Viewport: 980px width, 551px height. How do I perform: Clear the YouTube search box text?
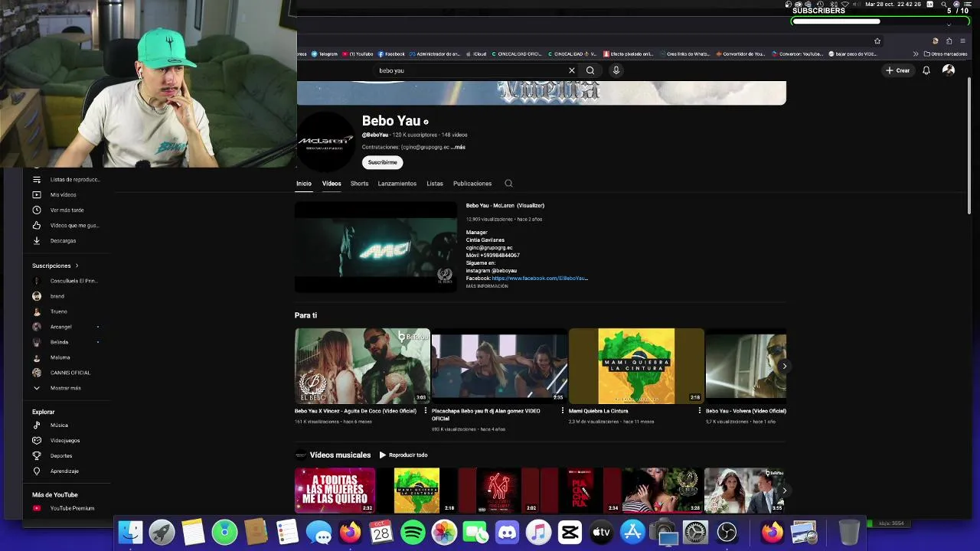pos(571,70)
